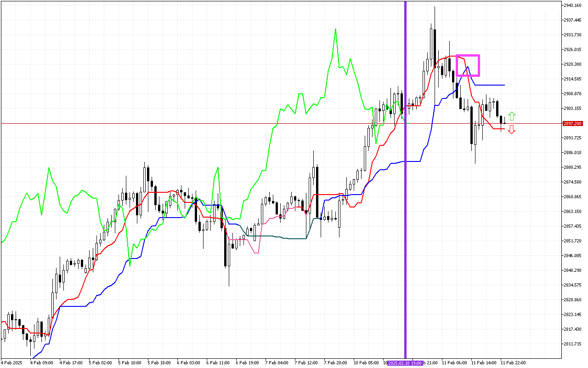Select price 2908.870 on the scale
The width and height of the screenshot is (588, 368).
pos(572,94)
